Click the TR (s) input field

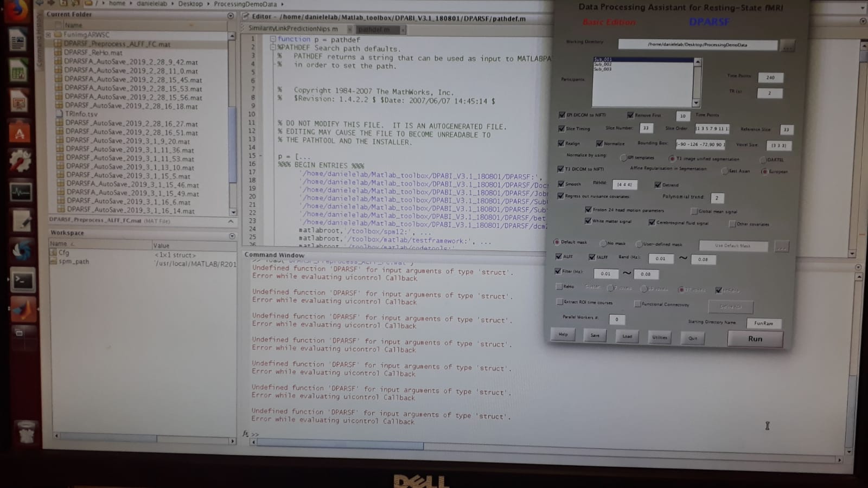point(770,93)
